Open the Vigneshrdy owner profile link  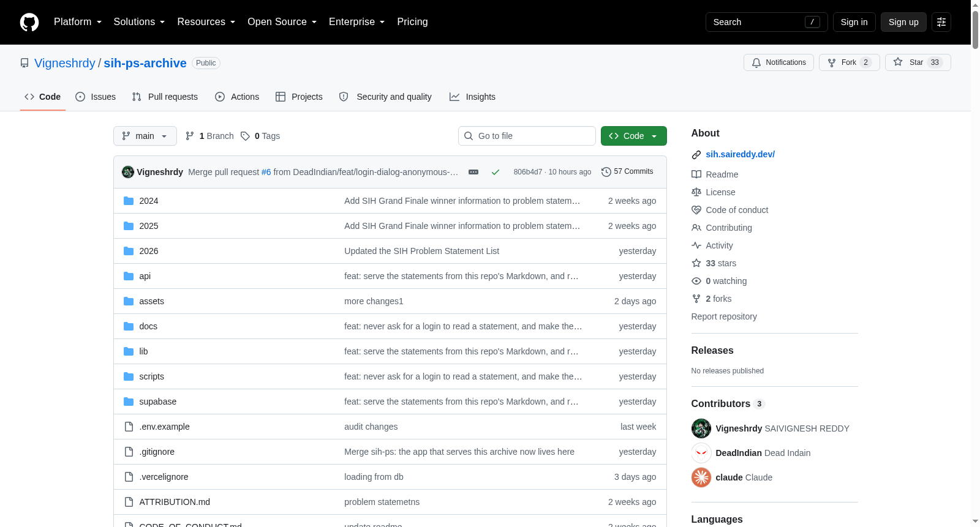pos(65,63)
